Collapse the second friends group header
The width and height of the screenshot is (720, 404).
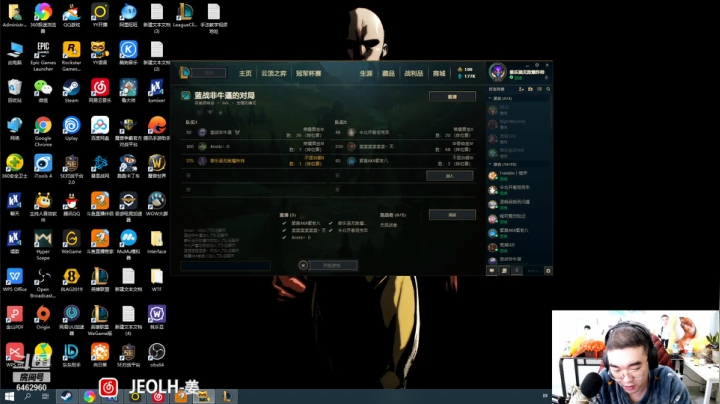coord(519,164)
